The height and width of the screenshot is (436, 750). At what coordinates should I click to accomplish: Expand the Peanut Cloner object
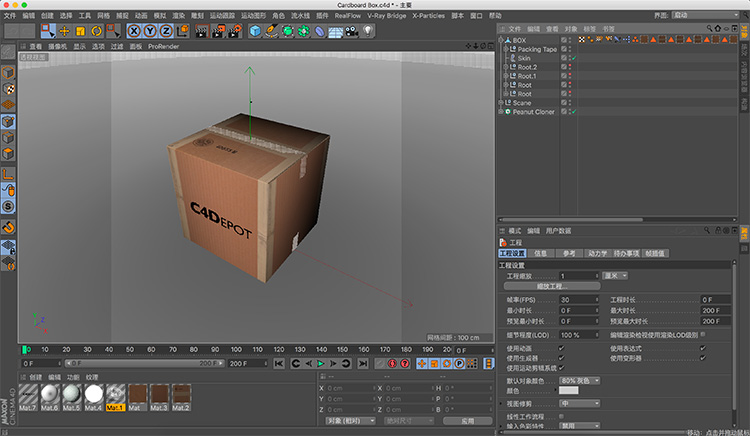pos(501,111)
